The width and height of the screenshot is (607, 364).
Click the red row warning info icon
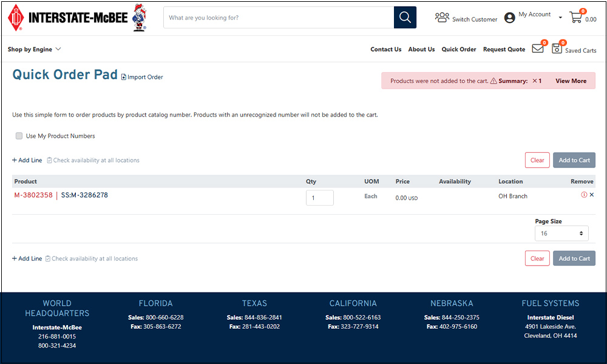(x=584, y=195)
